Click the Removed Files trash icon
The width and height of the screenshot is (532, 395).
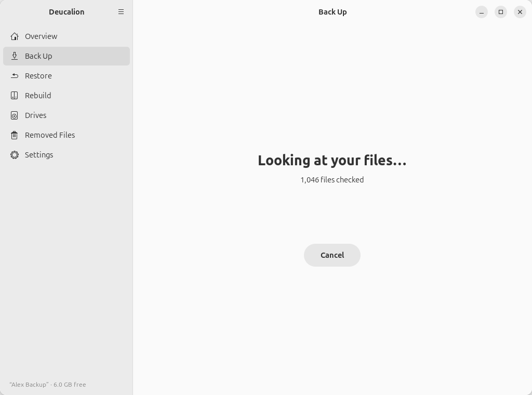click(14, 135)
